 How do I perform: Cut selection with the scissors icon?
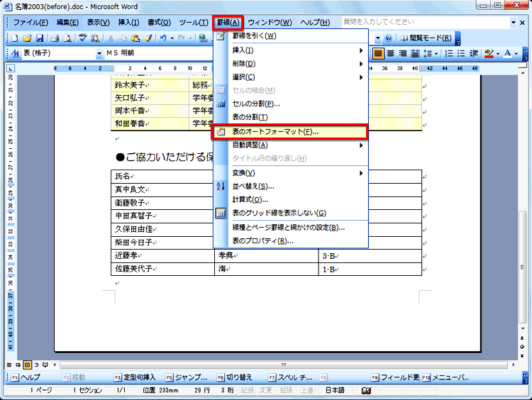[x=110, y=38]
